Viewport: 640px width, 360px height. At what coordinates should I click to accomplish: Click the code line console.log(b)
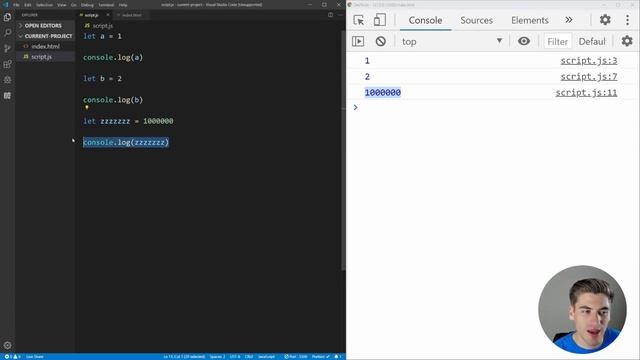point(113,100)
